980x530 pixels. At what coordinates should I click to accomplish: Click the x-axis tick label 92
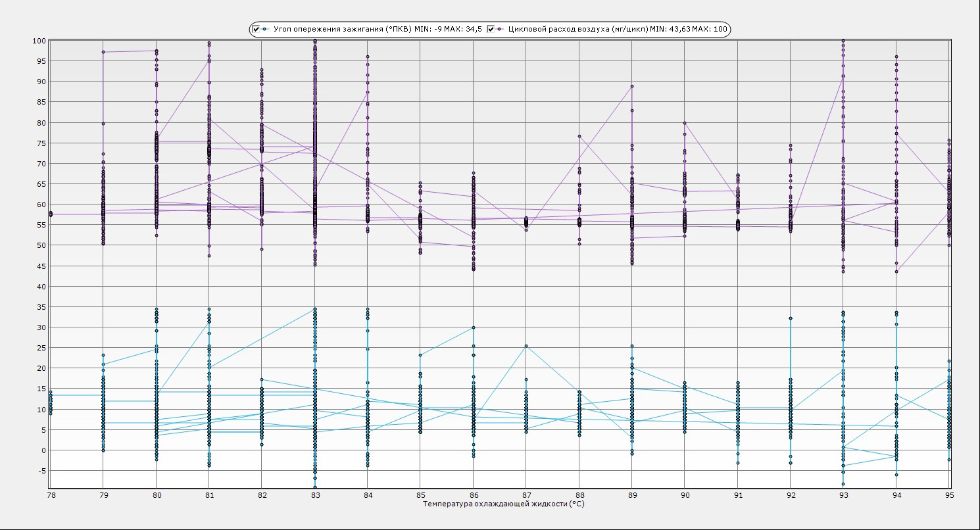pyautogui.click(x=791, y=494)
